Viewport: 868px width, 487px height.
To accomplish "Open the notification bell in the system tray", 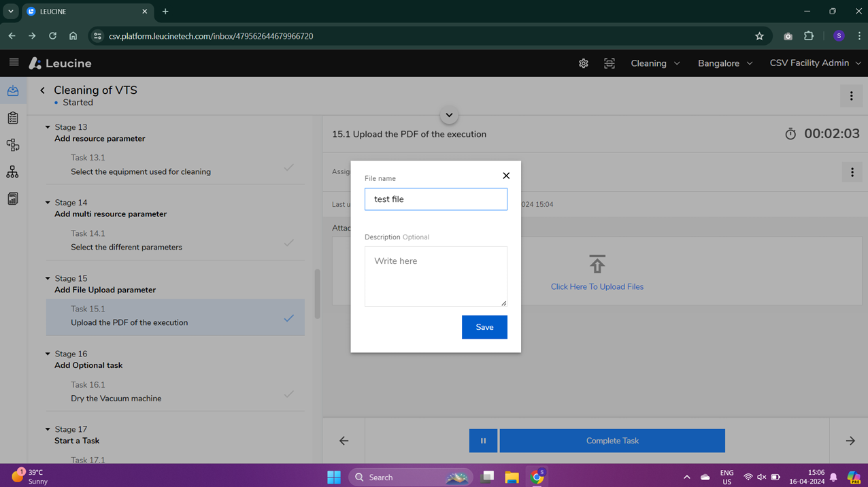I will click(x=833, y=477).
